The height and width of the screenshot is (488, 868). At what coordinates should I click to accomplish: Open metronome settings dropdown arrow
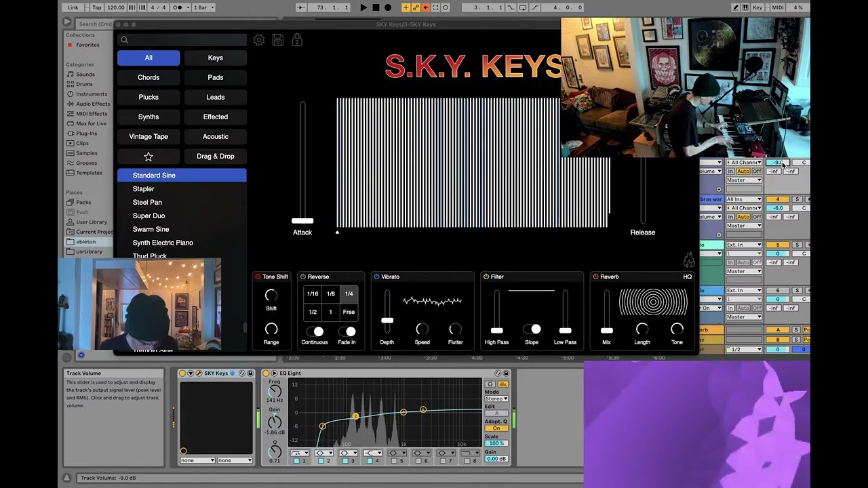(187, 7)
